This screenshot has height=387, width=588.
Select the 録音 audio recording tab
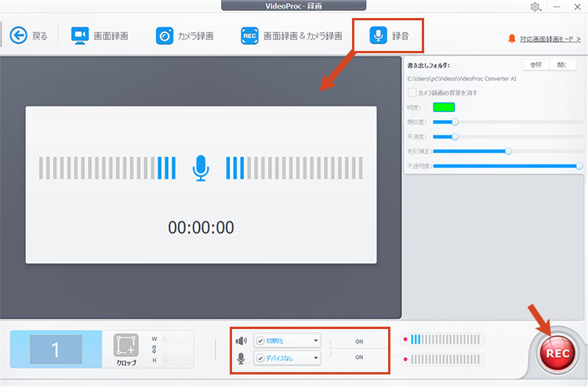389,35
